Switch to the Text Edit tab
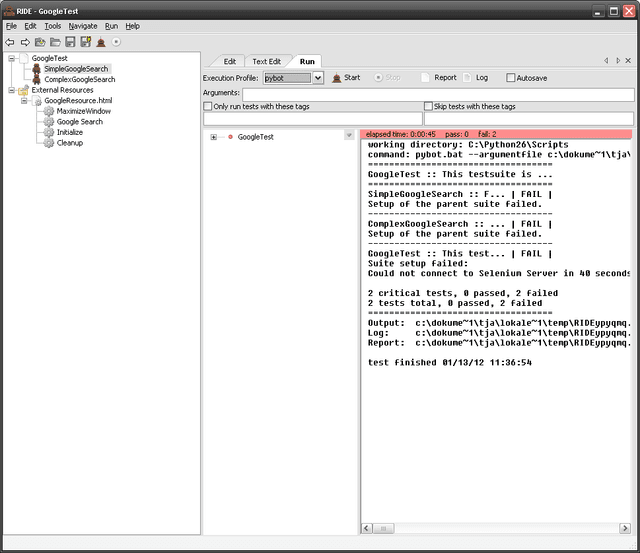The width and height of the screenshot is (640, 553). tap(266, 61)
